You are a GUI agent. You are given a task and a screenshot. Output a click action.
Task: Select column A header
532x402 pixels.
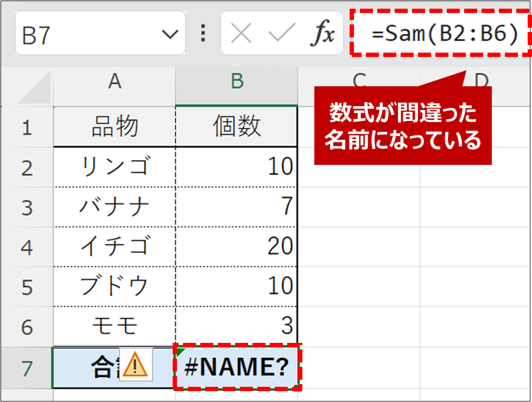point(114,81)
